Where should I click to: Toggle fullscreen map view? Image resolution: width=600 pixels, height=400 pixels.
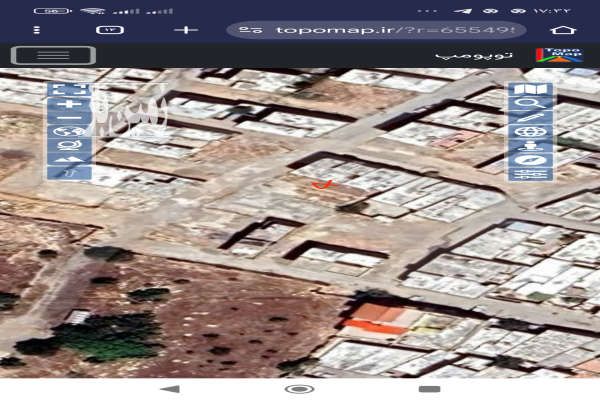[x=69, y=89]
